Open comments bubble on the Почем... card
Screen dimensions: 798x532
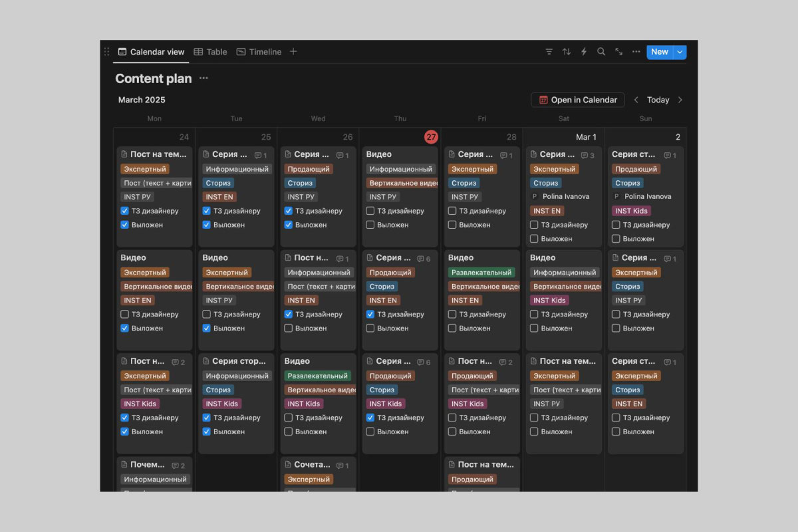tap(178, 466)
